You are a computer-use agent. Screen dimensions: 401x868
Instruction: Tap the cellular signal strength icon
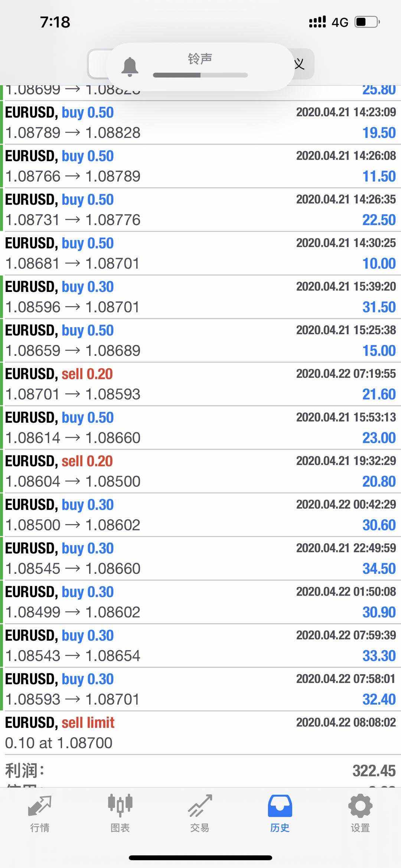pos(317,22)
